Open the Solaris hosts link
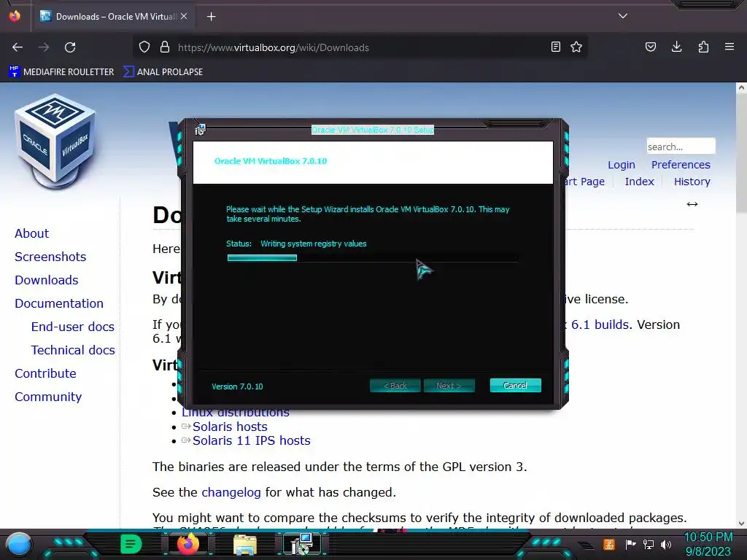This screenshot has height=560, width=747. coord(230,427)
